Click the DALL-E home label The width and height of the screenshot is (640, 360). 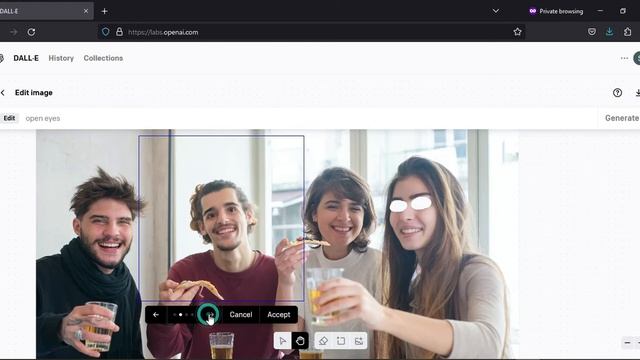pyautogui.click(x=26, y=58)
